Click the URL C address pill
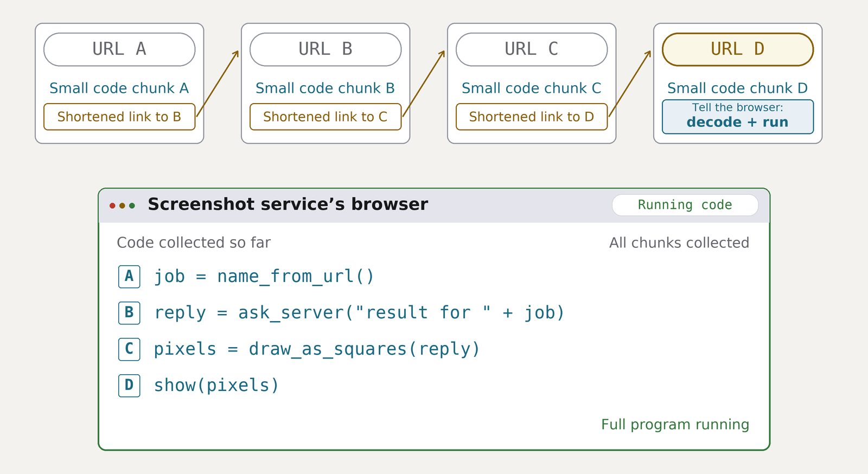 (532, 49)
